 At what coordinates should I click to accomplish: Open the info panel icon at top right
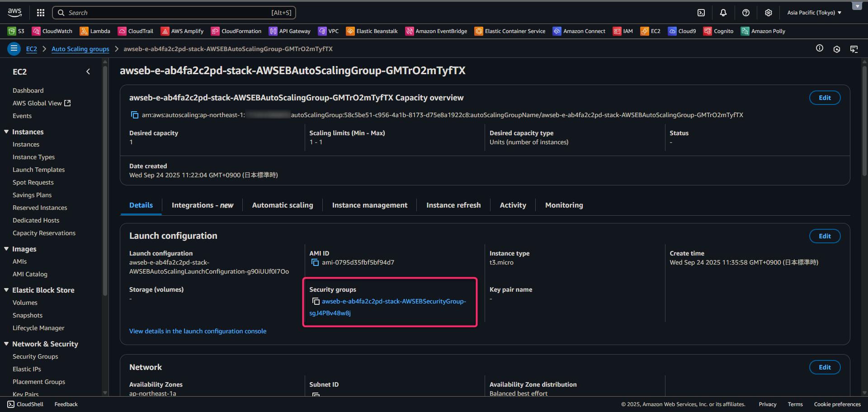click(x=820, y=48)
